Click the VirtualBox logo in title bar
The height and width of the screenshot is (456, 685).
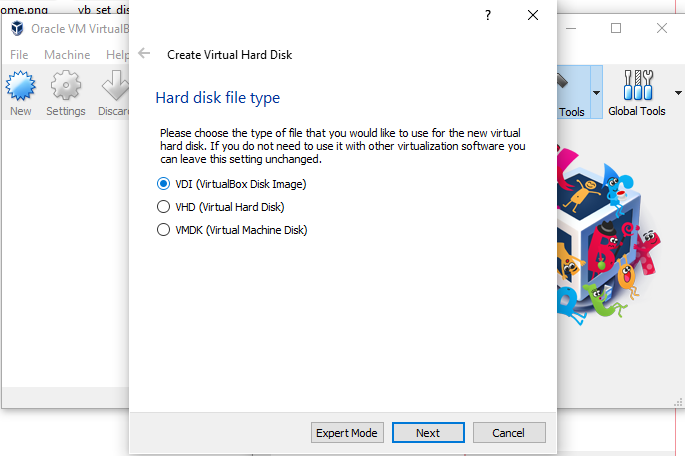tap(17, 28)
